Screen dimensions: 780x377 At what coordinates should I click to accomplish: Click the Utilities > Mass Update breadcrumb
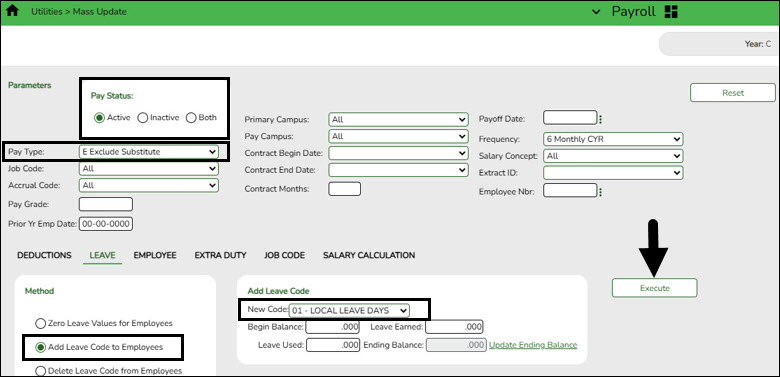click(x=79, y=11)
